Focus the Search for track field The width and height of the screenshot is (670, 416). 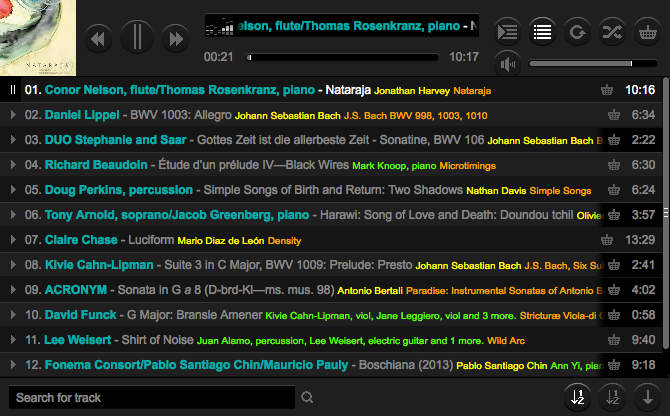(x=152, y=398)
